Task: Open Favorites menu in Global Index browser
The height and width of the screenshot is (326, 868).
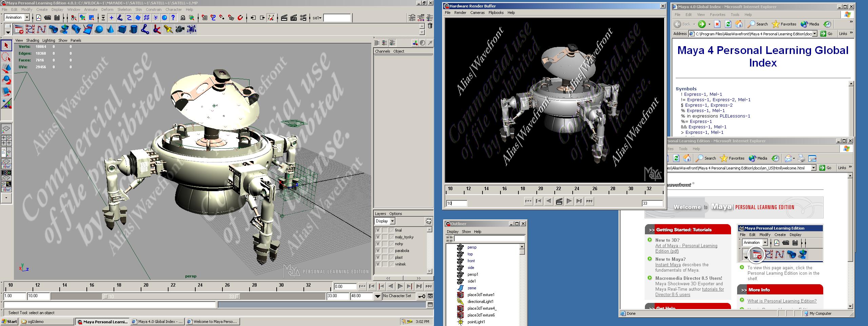Action: pos(718,15)
